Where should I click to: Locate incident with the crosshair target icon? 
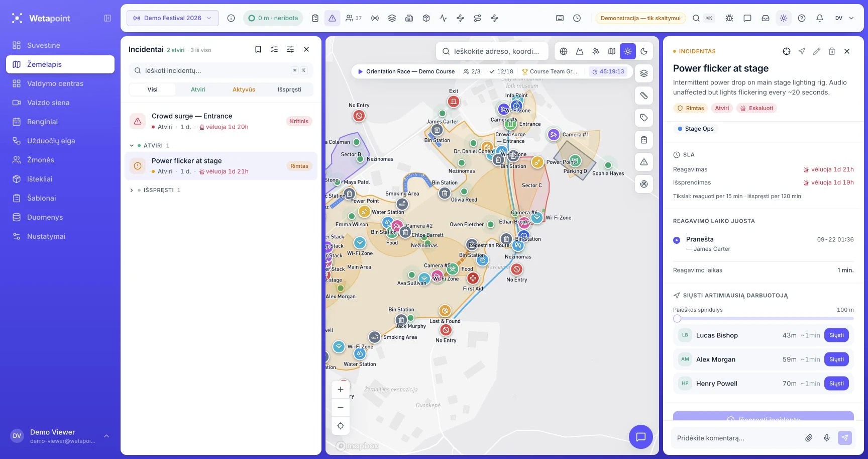click(787, 51)
